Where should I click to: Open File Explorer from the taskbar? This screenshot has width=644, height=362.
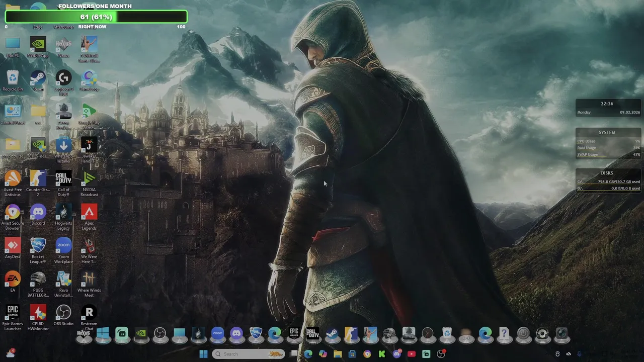tap(338, 354)
